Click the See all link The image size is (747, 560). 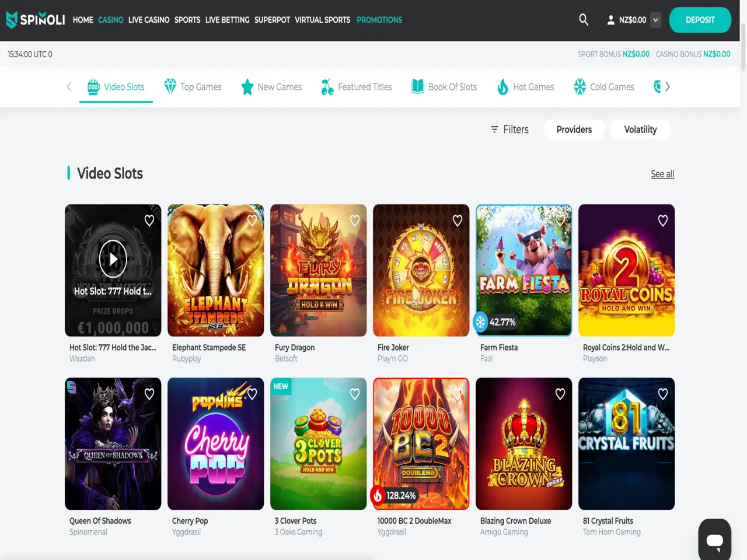pos(662,174)
